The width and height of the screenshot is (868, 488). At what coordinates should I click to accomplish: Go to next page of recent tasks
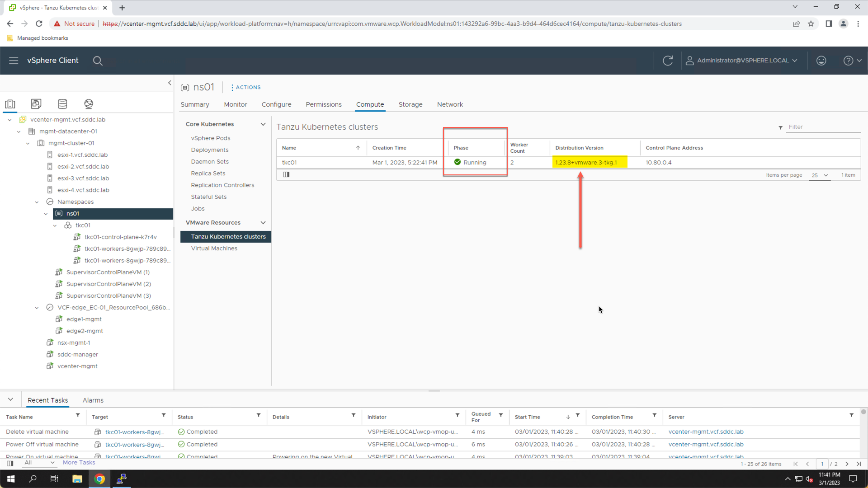tap(847, 464)
